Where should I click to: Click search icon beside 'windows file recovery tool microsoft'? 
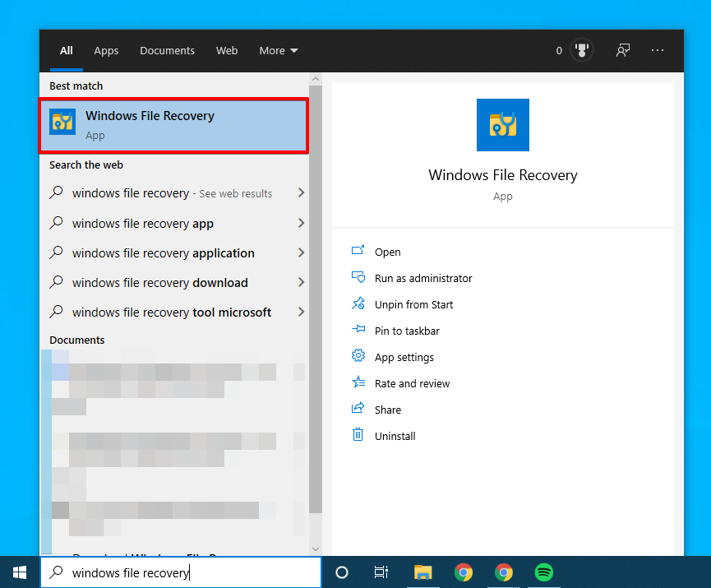[56, 311]
